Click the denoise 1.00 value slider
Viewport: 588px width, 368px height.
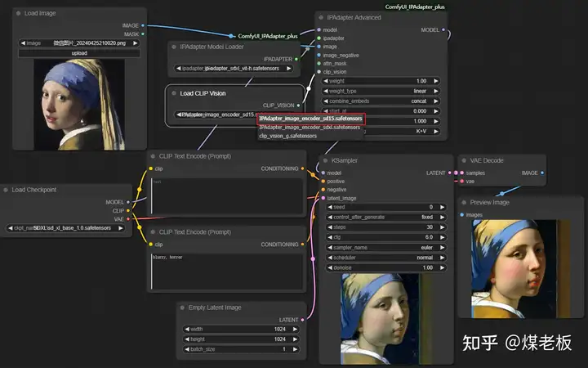click(x=385, y=267)
